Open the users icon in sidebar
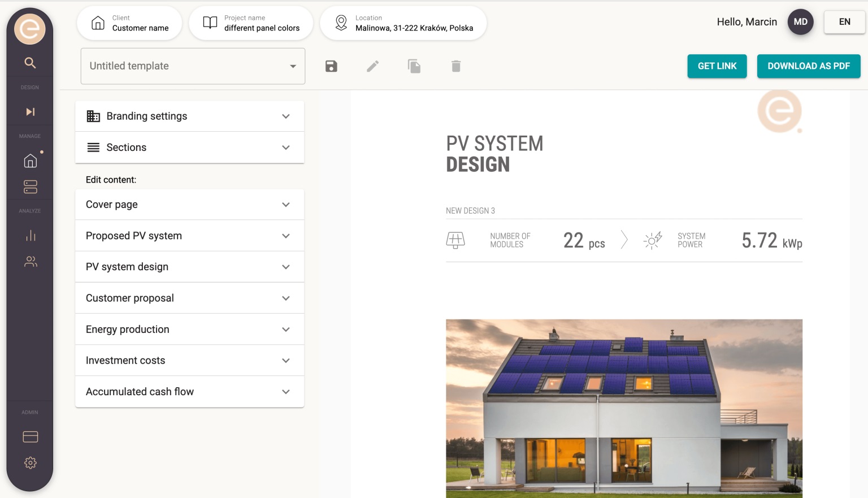The height and width of the screenshot is (498, 868). [31, 261]
